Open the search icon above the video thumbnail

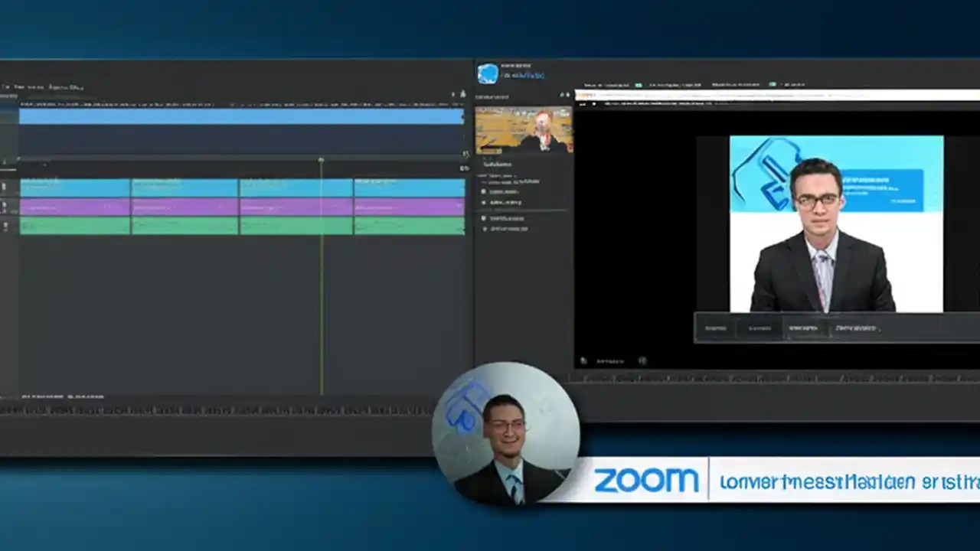(x=563, y=96)
